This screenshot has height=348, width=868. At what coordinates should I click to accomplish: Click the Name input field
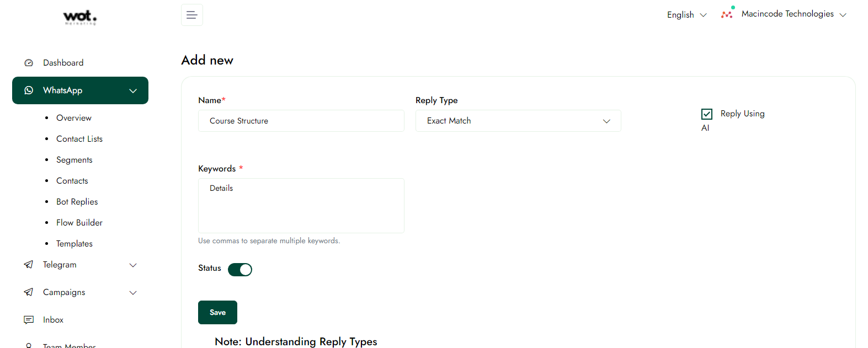pyautogui.click(x=301, y=121)
